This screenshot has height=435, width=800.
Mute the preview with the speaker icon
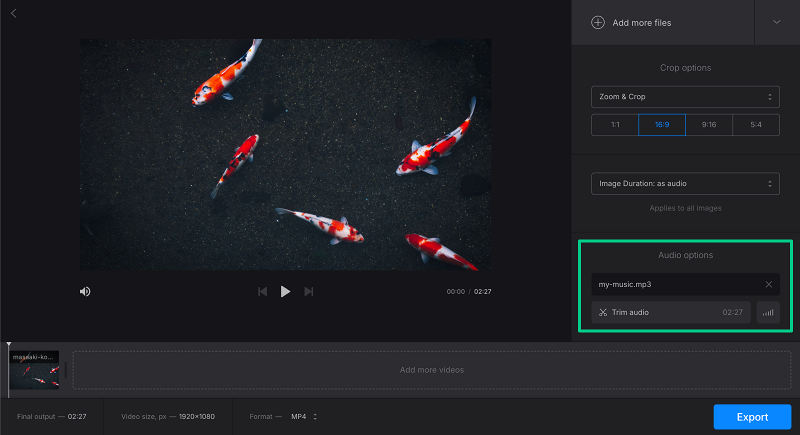click(85, 292)
